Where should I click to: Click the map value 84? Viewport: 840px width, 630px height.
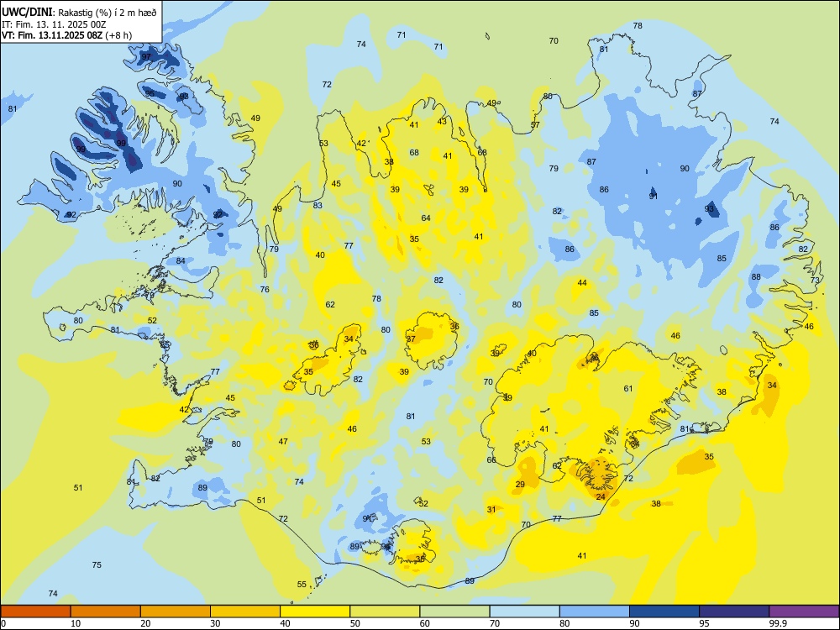(x=181, y=261)
